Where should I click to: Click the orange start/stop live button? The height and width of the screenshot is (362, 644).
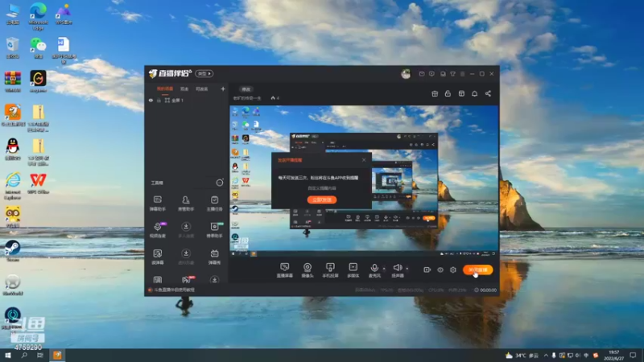tap(477, 269)
